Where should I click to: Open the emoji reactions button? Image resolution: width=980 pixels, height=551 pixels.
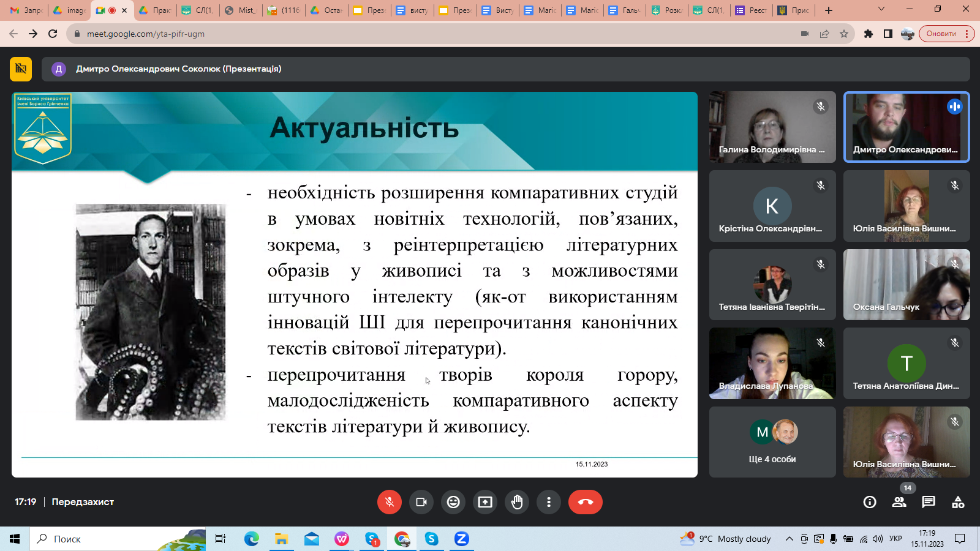453,502
